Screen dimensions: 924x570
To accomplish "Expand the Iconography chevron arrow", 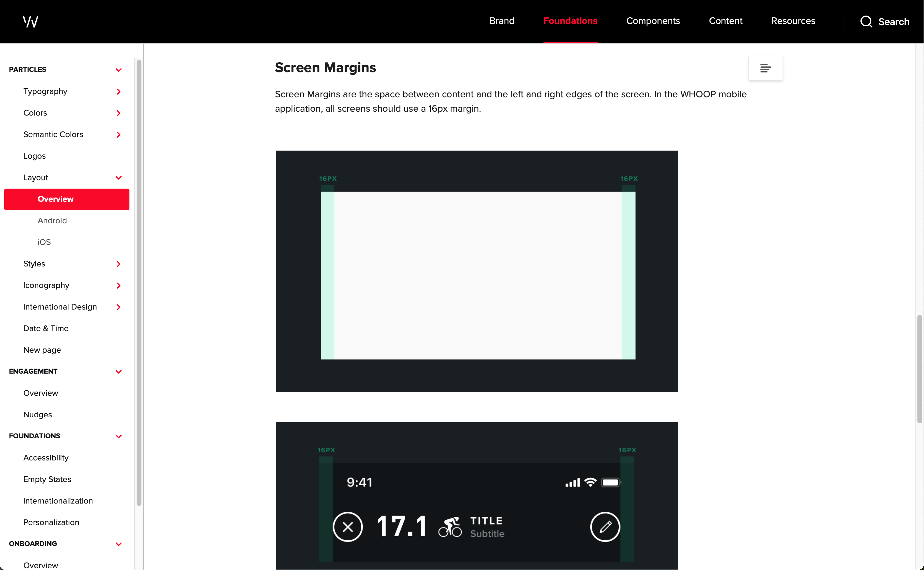I will (x=118, y=285).
